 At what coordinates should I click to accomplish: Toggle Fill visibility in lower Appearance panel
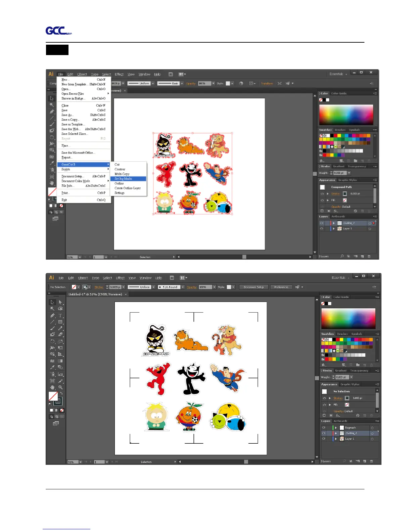(x=324, y=405)
